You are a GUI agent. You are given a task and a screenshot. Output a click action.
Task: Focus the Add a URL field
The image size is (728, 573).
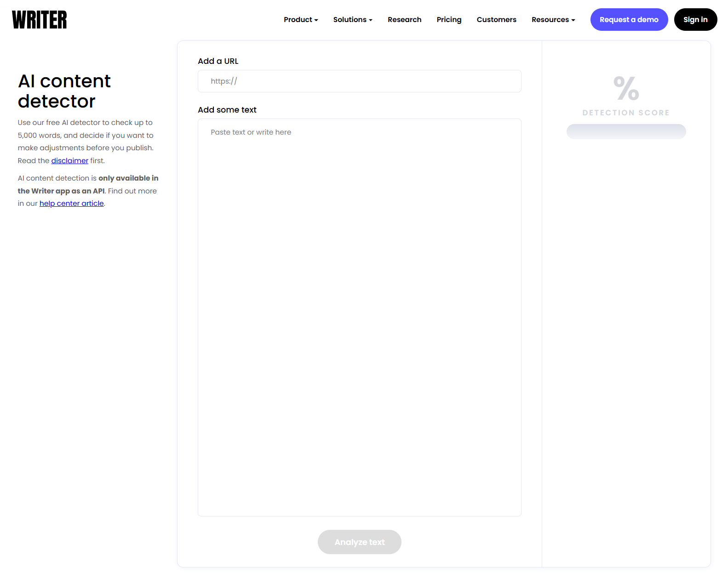[359, 81]
